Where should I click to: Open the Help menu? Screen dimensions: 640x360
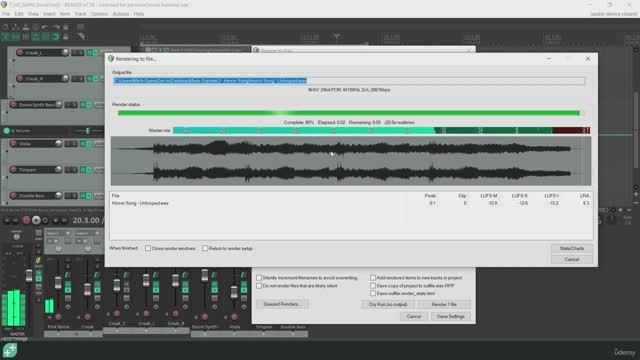[139, 14]
